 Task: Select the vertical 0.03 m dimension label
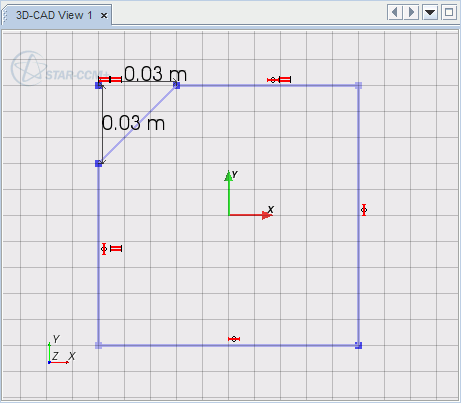point(133,123)
